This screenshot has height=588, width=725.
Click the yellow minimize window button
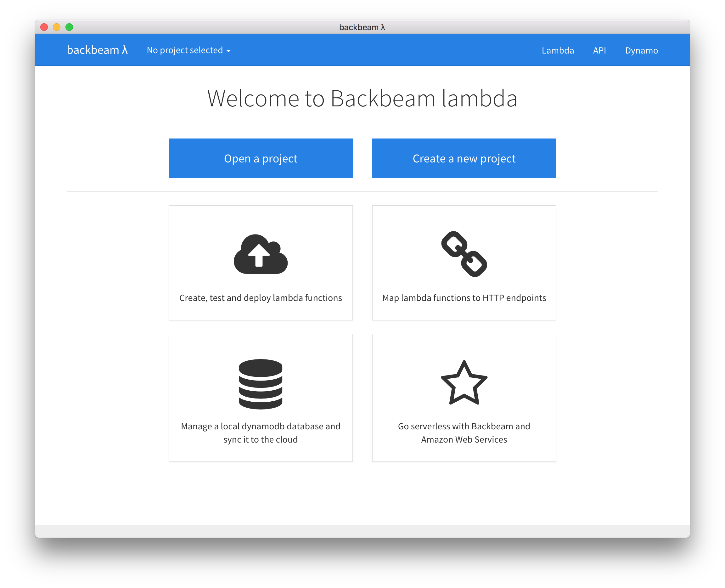[x=57, y=27]
